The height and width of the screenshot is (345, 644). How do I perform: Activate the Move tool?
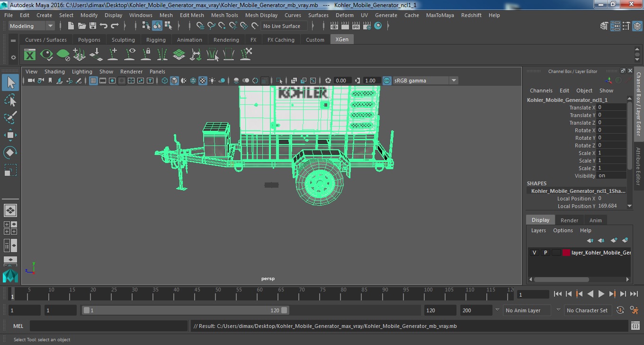10,135
